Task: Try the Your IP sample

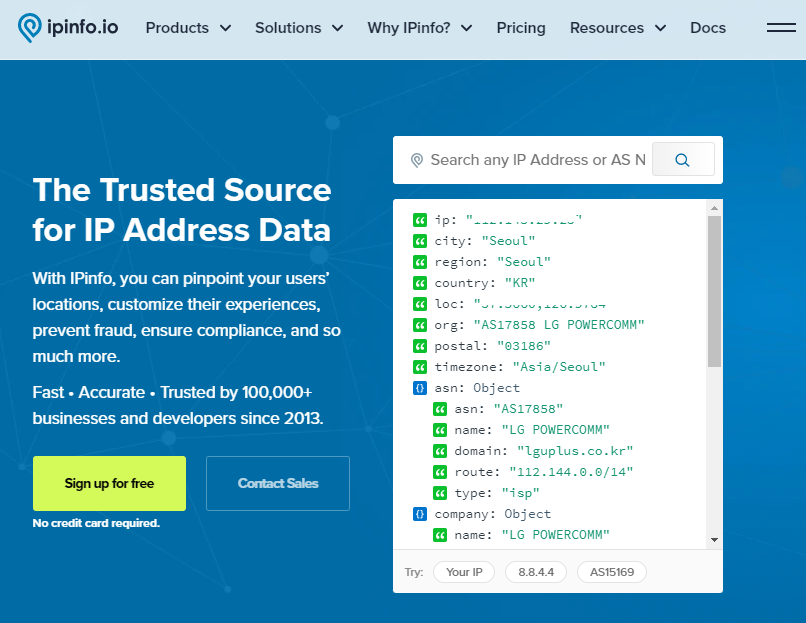Action: click(464, 572)
